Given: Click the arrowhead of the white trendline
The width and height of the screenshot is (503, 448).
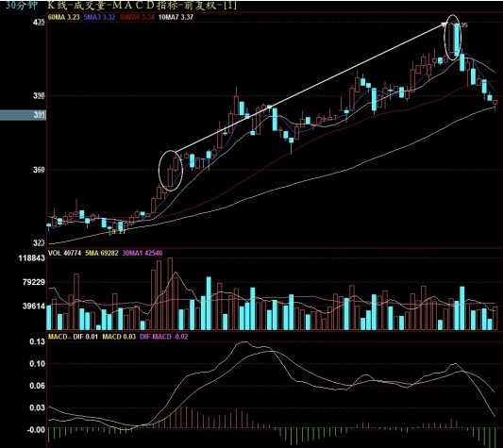Looking at the screenshot, I should [x=444, y=24].
